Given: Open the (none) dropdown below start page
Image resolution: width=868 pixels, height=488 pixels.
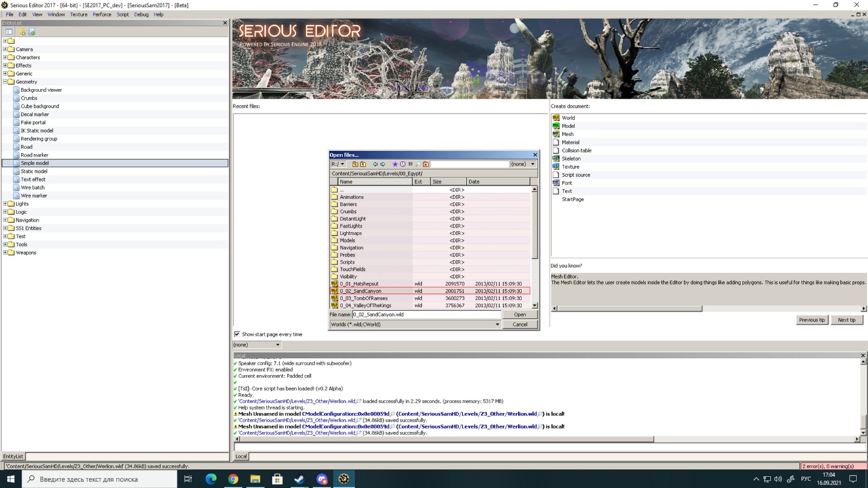Looking at the screenshot, I should coord(256,345).
